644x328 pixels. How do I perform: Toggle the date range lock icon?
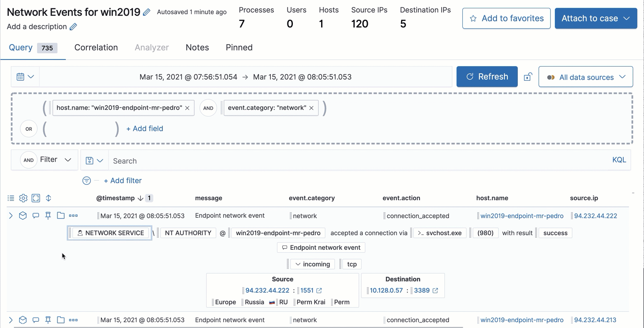528,77
